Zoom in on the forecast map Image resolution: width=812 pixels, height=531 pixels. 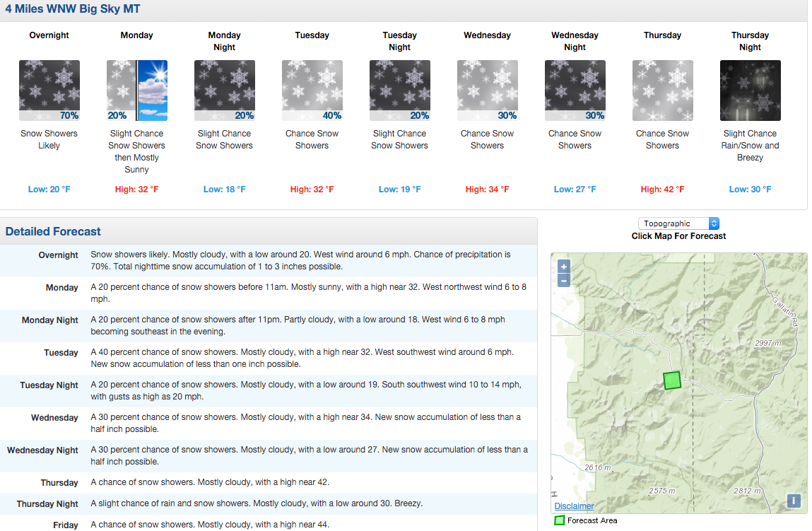[563, 267]
